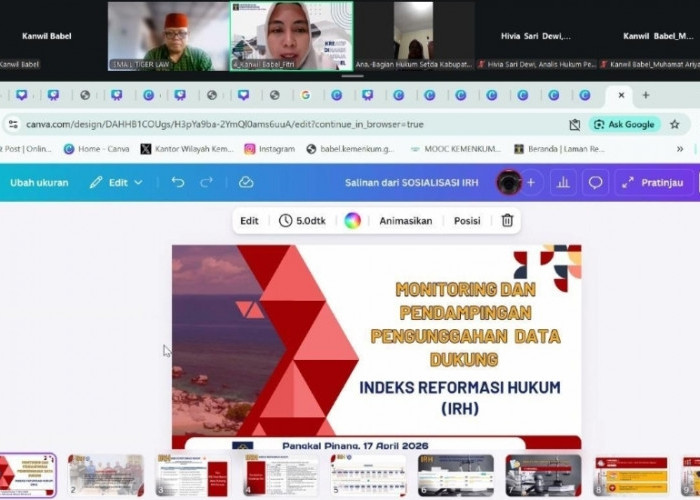Switch to the Google tab
The height and width of the screenshot is (500, 700).
(305, 95)
